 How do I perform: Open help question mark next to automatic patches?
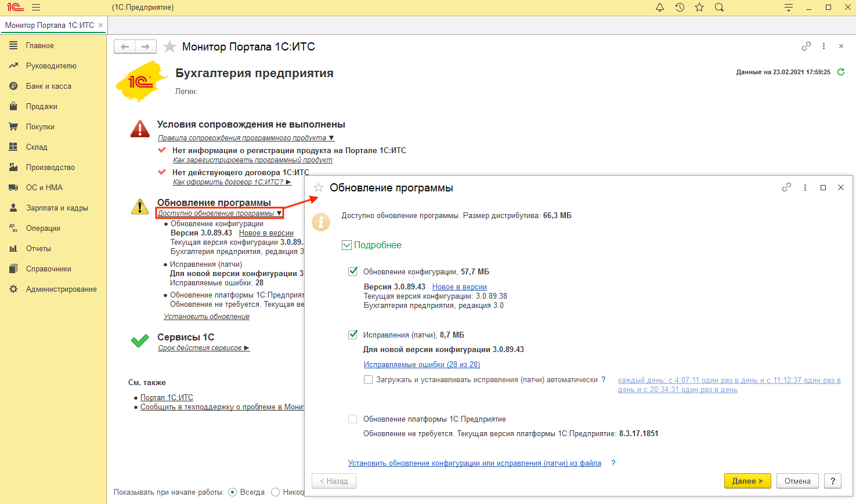click(x=604, y=379)
